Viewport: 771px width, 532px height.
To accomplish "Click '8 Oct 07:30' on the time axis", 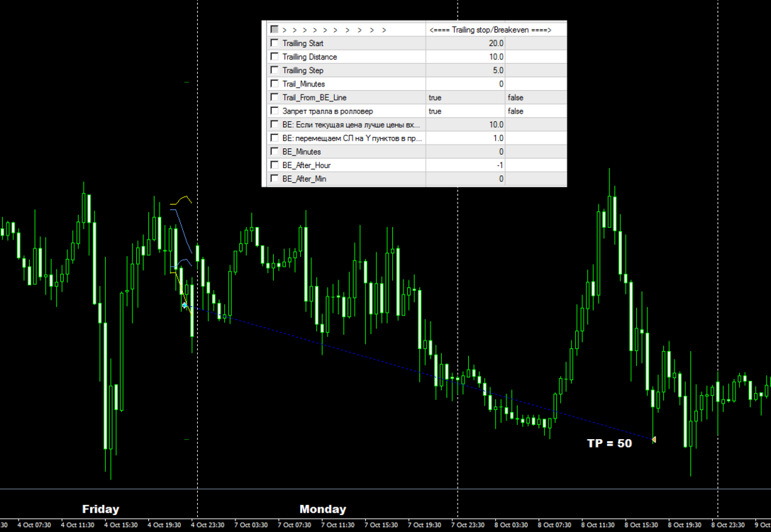I will tap(555, 525).
